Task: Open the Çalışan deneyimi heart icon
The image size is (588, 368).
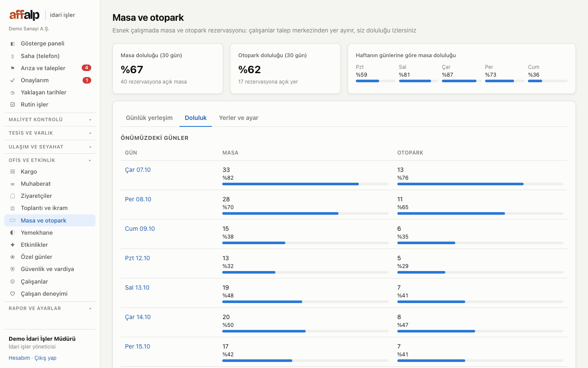Action: (x=13, y=294)
